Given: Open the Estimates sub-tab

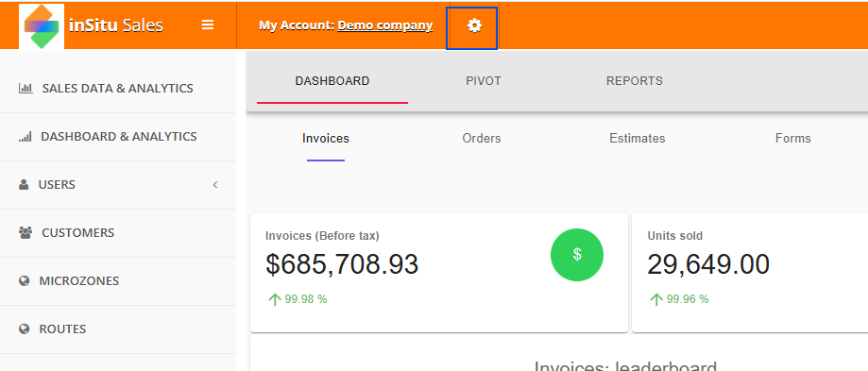Looking at the screenshot, I should click(638, 139).
